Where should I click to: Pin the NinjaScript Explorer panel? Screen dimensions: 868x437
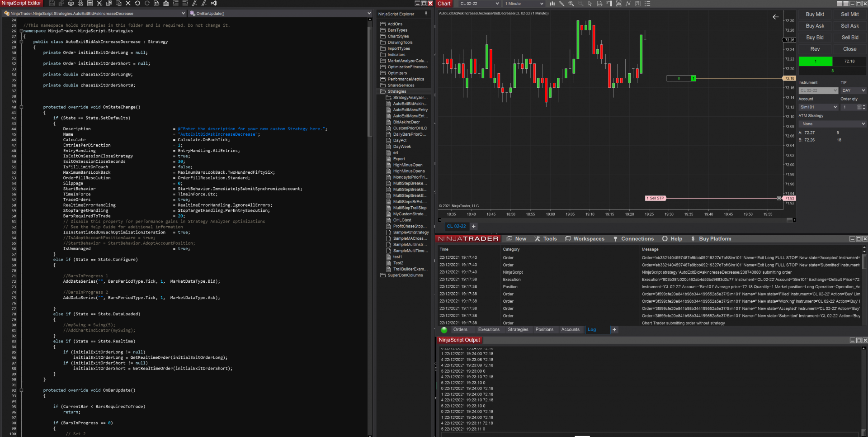426,14
